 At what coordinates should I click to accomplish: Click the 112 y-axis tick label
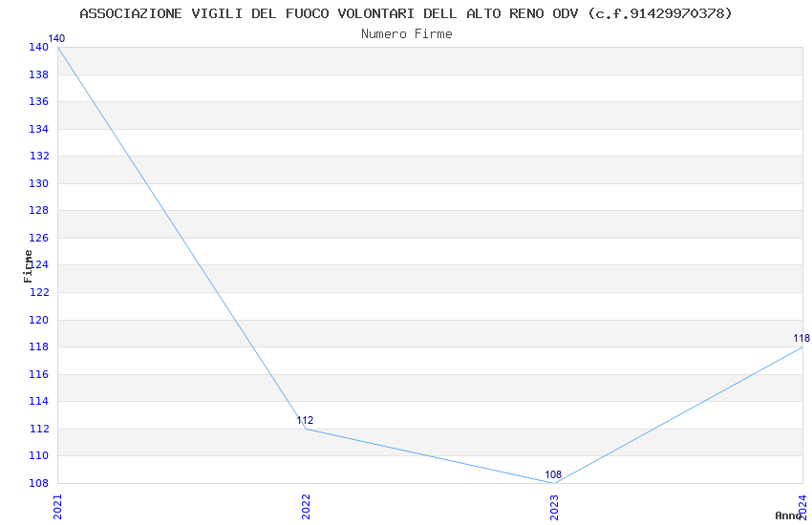(38, 429)
